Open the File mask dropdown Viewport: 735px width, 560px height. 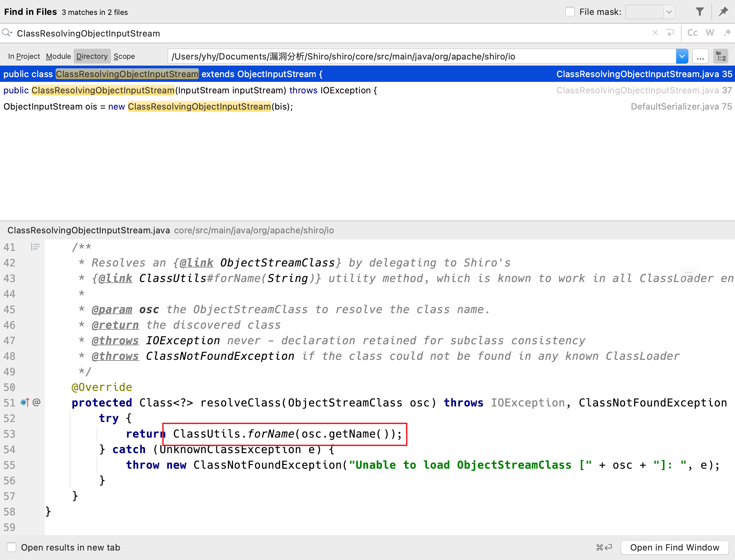point(669,12)
